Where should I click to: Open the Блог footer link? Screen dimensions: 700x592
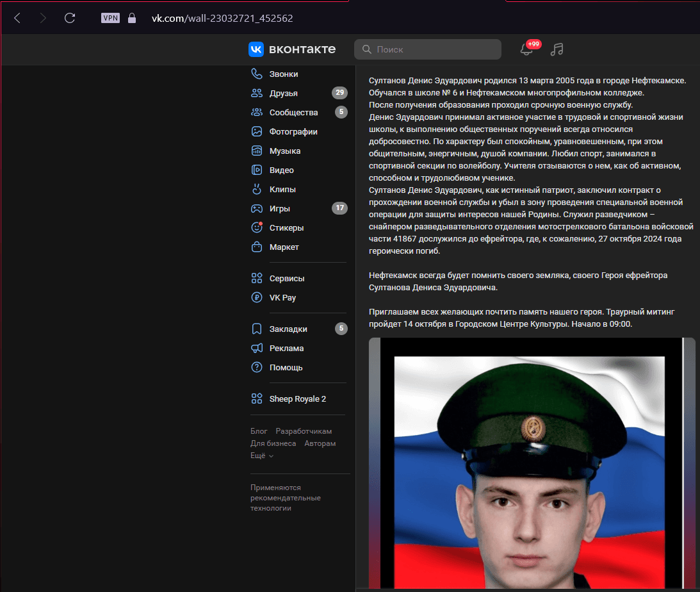click(x=259, y=431)
